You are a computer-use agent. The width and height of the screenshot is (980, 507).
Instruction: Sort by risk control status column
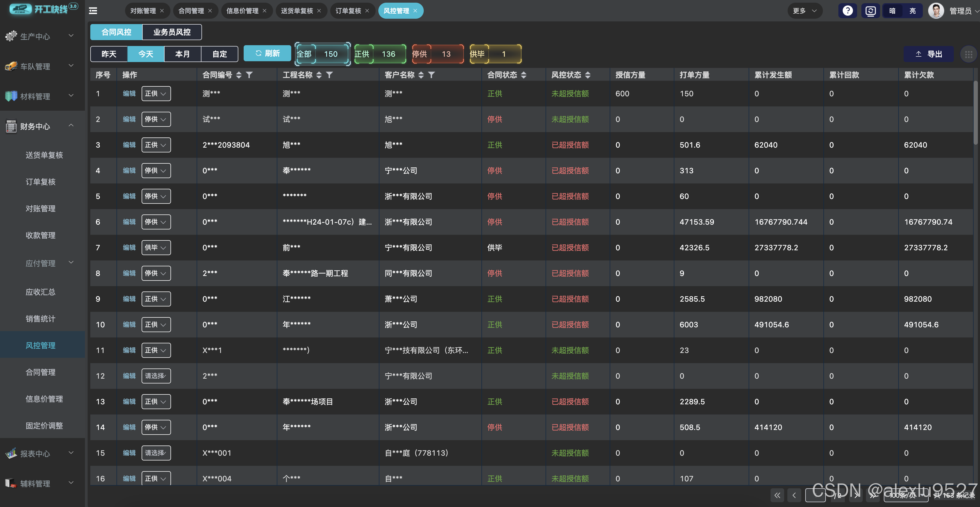click(588, 75)
